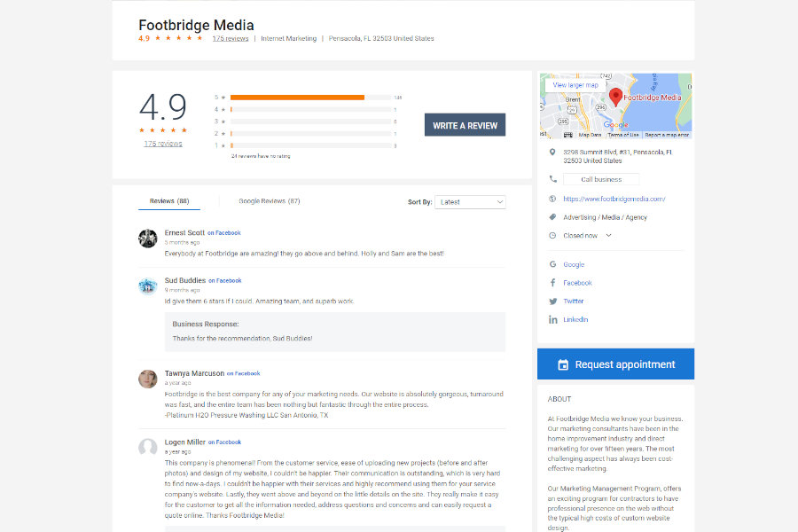The height and width of the screenshot is (532, 798).
Task: Click the WRITE A REVIEW button
Action: coord(465,125)
